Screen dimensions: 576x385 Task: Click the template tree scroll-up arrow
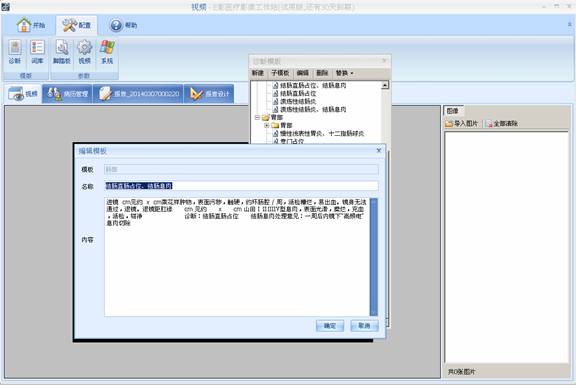click(385, 85)
